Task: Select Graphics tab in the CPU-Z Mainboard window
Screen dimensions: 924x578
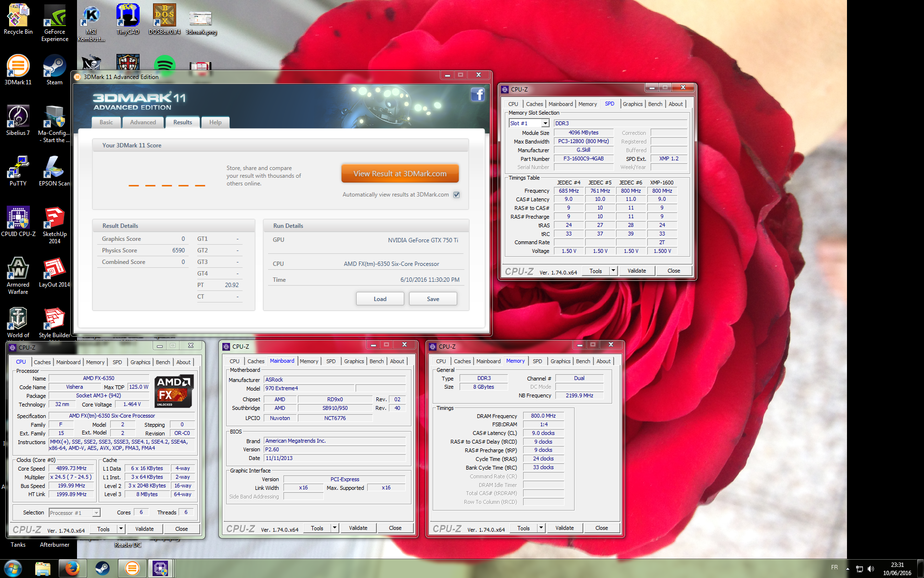Action: pos(354,361)
